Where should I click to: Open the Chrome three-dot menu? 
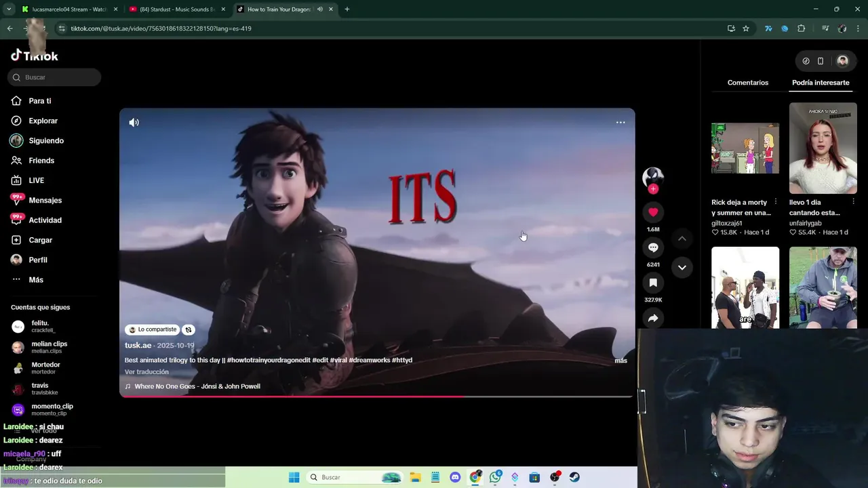tap(859, 28)
